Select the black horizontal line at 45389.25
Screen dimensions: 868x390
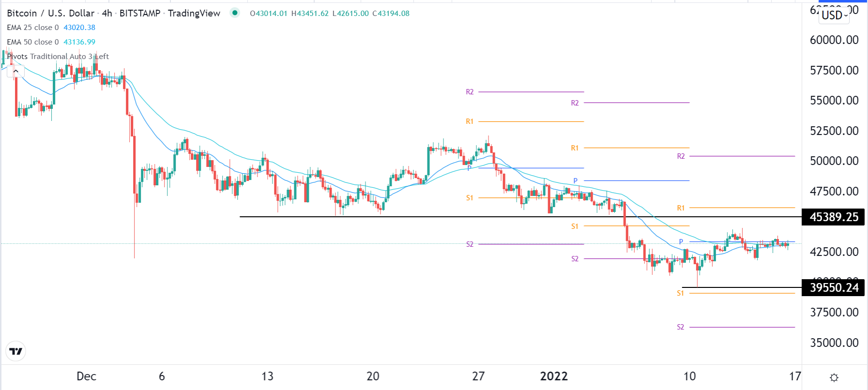436,217
